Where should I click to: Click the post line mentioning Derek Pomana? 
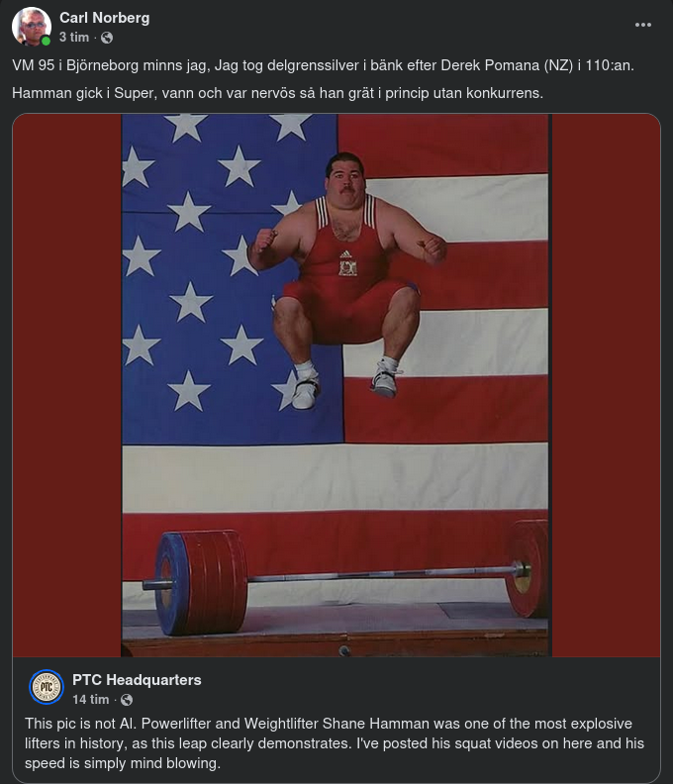(323, 65)
